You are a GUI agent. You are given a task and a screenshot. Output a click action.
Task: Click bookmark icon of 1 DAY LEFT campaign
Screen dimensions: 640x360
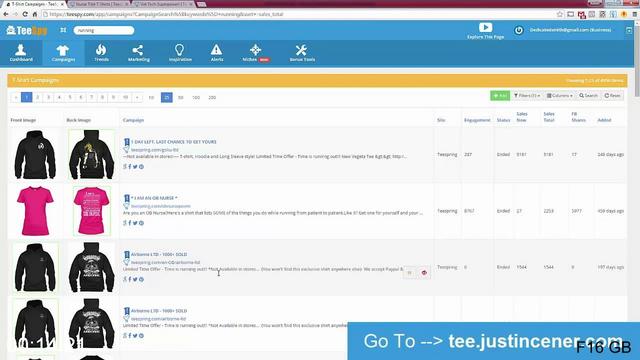coord(127,142)
